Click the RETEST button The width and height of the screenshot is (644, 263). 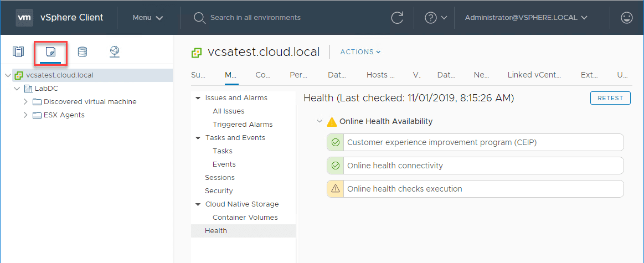[610, 98]
